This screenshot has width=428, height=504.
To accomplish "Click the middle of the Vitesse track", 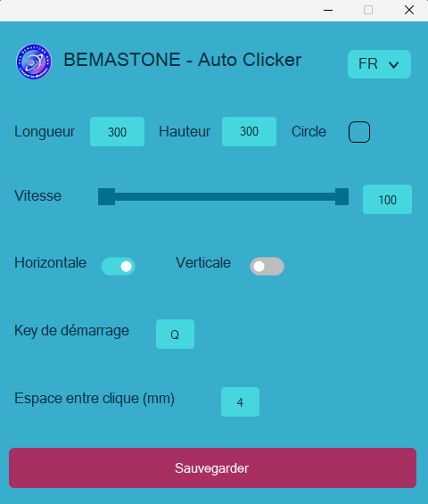I will click(x=225, y=197).
